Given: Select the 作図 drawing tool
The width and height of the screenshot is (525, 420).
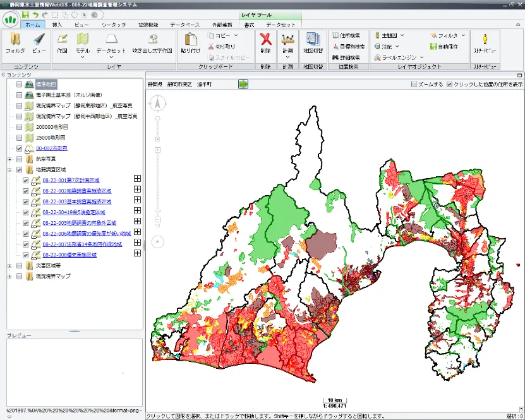Looking at the screenshot, I should 63,43.
